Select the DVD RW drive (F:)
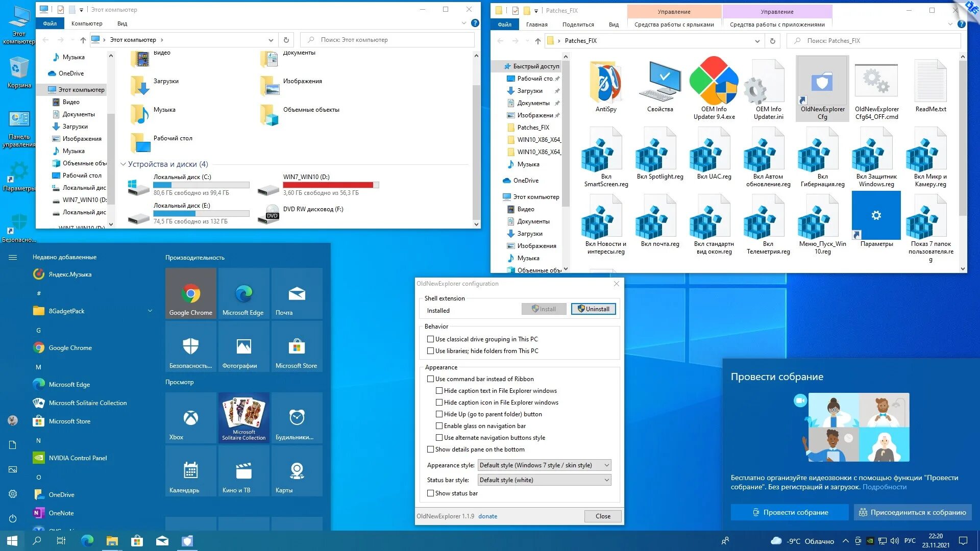 tap(313, 209)
